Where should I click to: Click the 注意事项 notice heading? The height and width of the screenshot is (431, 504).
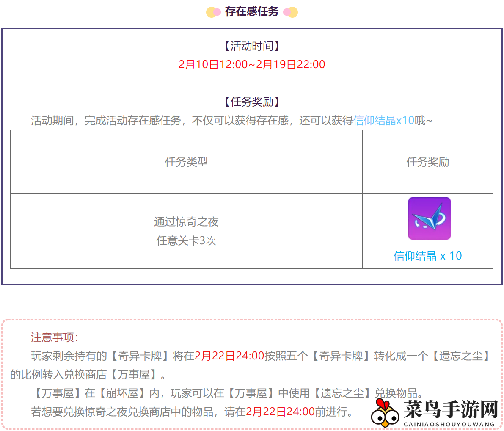pos(54,337)
